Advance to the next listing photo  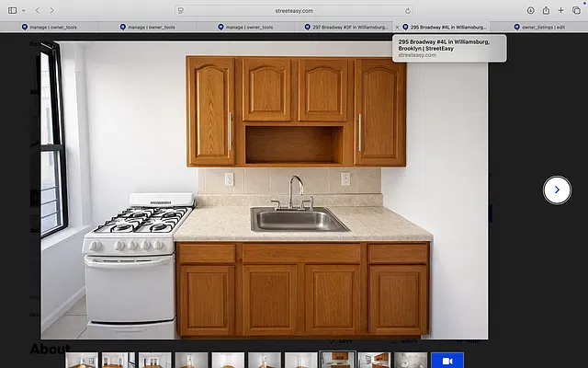557,190
